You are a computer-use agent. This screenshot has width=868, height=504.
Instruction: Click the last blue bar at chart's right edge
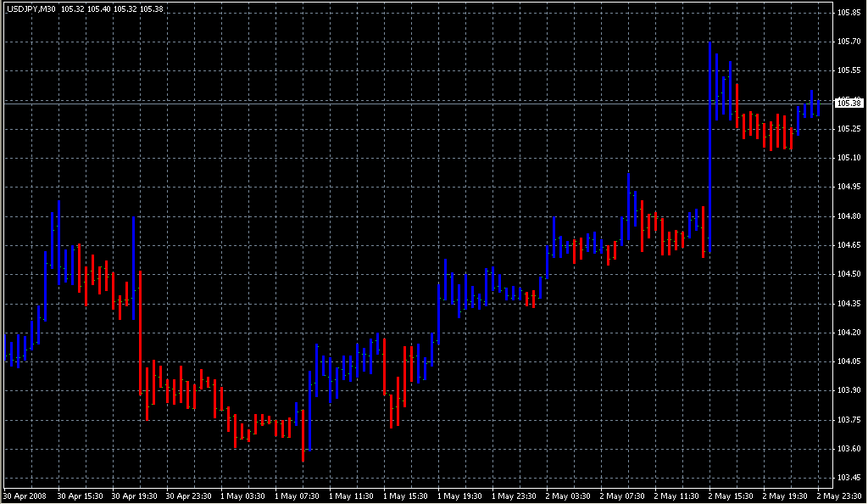[x=818, y=108]
